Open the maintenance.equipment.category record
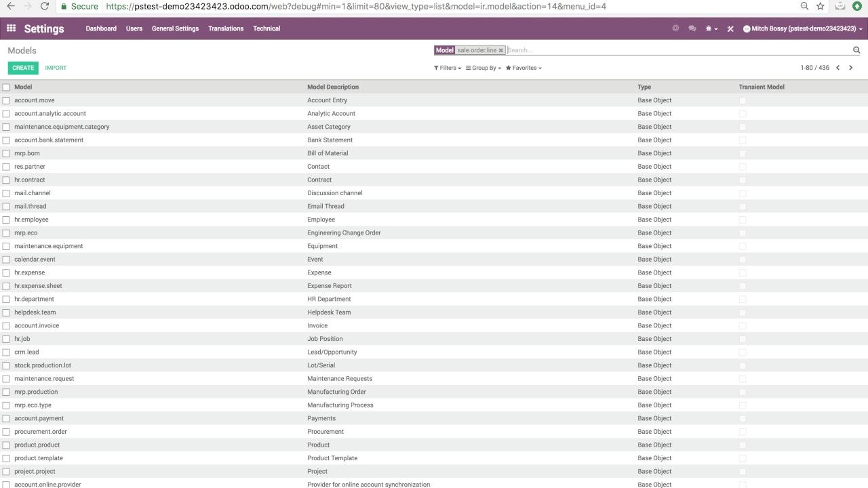Image resolution: width=868 pixels, height=488 pixels. pos(62,127)
